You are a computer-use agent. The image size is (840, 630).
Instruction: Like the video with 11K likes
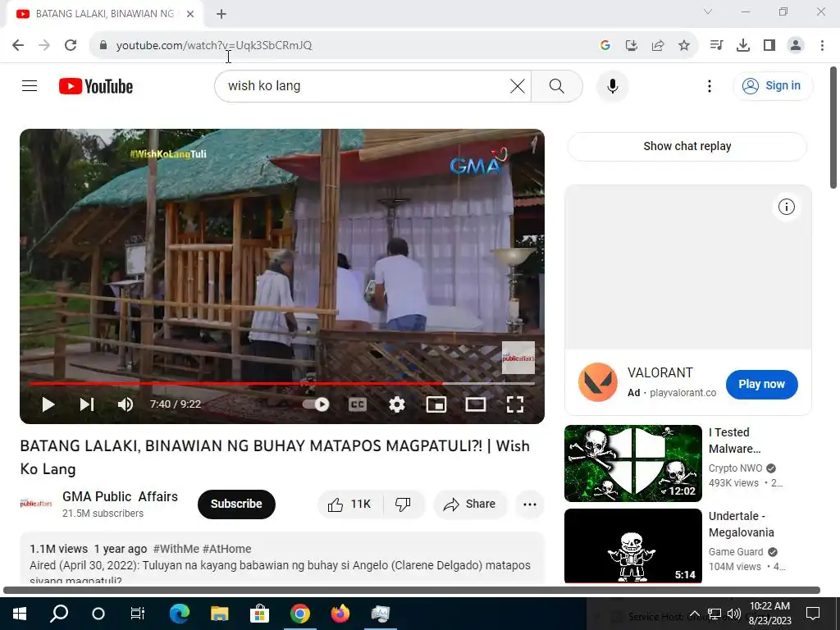349,504
